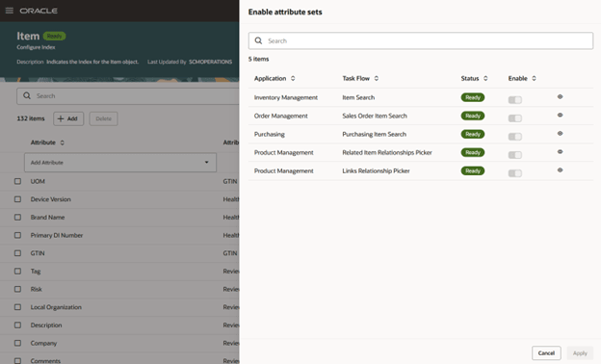Click Links Relationship Picker text
The height and width of the screenshot is (364, 601).
(376, 170)
